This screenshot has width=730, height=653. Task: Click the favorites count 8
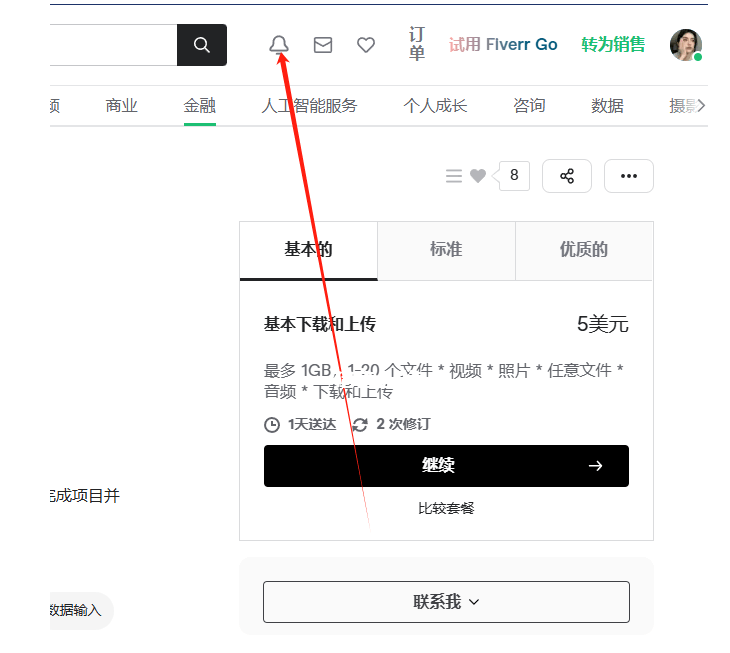(x=514, y=175)
